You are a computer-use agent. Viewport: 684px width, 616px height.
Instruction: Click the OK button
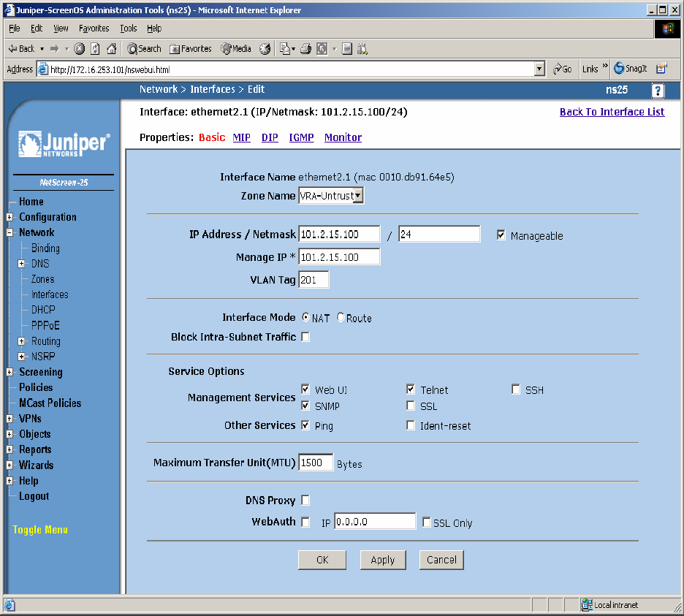coord(322,560)
